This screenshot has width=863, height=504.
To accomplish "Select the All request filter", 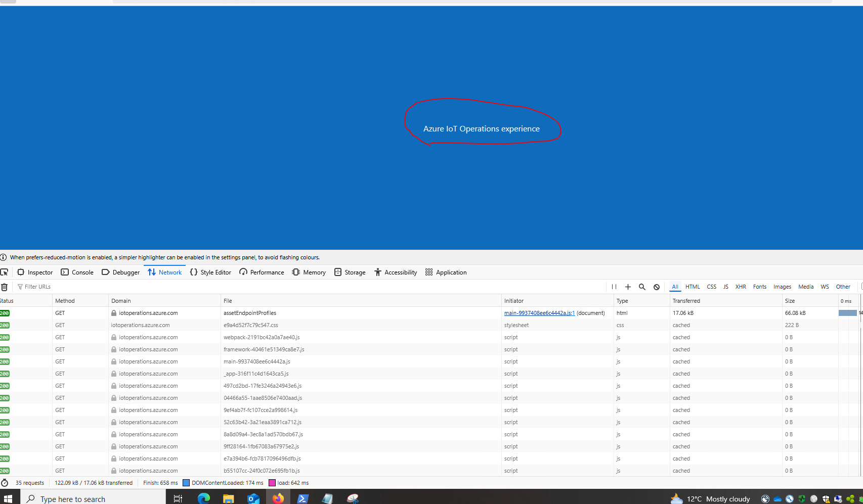I will tap(675, 287).
